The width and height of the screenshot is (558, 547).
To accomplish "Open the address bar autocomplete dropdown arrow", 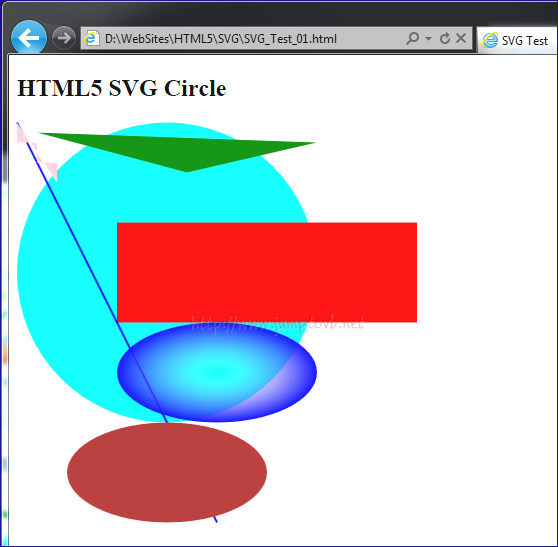I will pos(429,38).
